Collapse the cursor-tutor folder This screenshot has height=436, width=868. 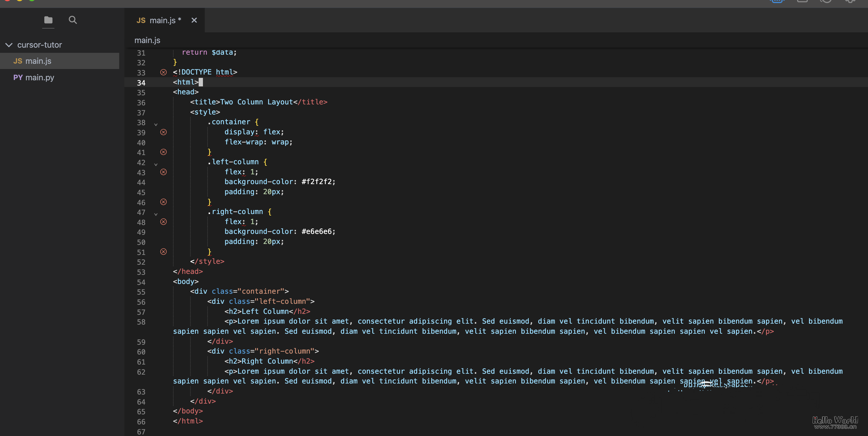coord(9,45)
